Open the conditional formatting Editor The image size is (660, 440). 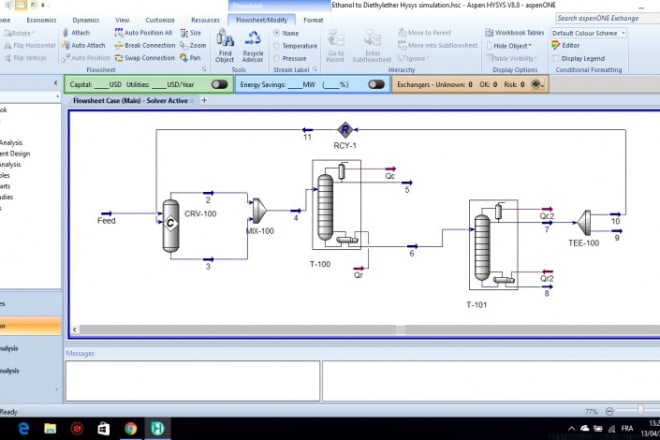pos(566,45)
